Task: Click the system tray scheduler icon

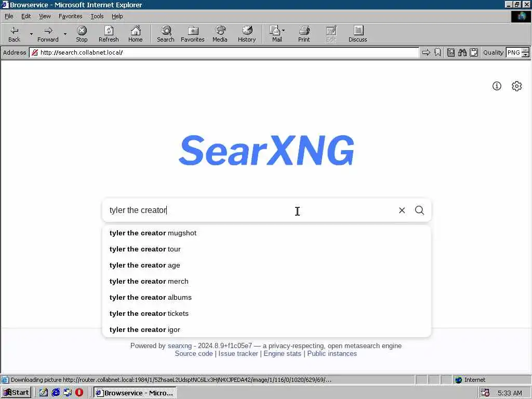Action: click(485, 393)
